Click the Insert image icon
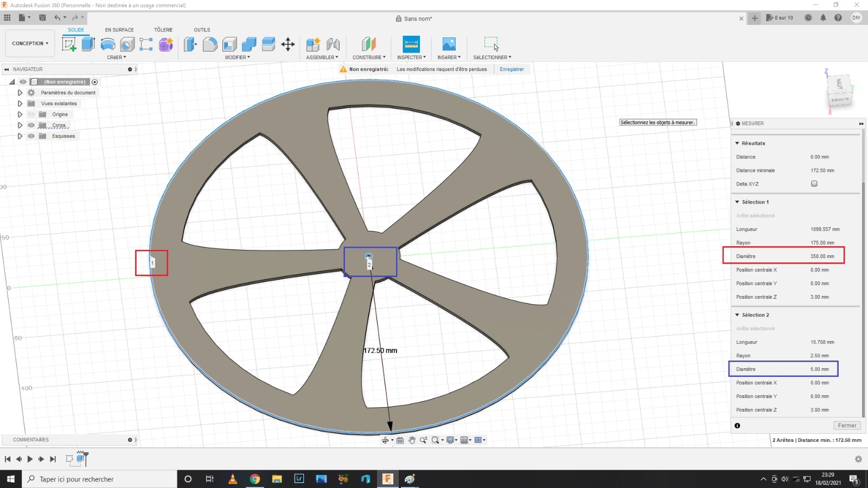Screen dimensions: 868x488 (x=449, y=44)
